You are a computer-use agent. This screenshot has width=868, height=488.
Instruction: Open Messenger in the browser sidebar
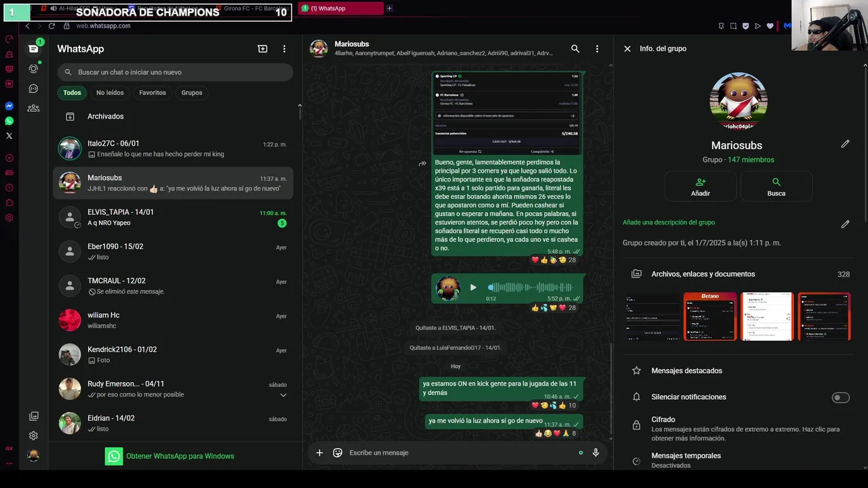click(9, 106)
